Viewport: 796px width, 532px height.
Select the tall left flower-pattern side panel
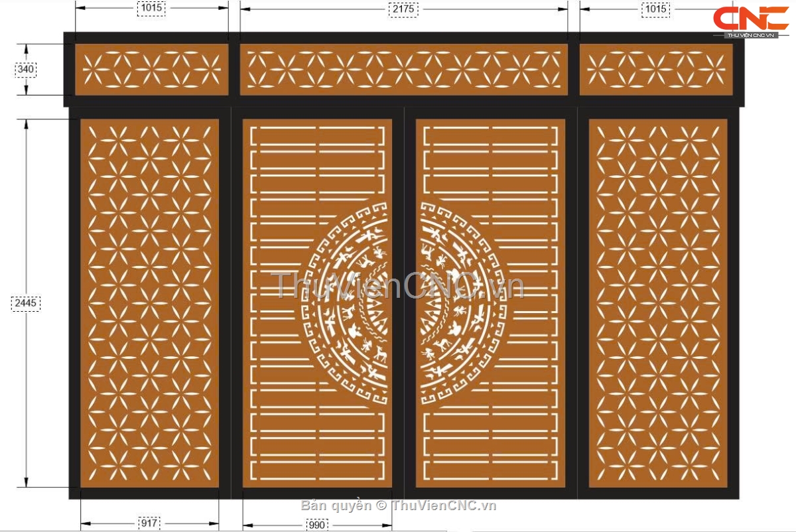(149, 303)
